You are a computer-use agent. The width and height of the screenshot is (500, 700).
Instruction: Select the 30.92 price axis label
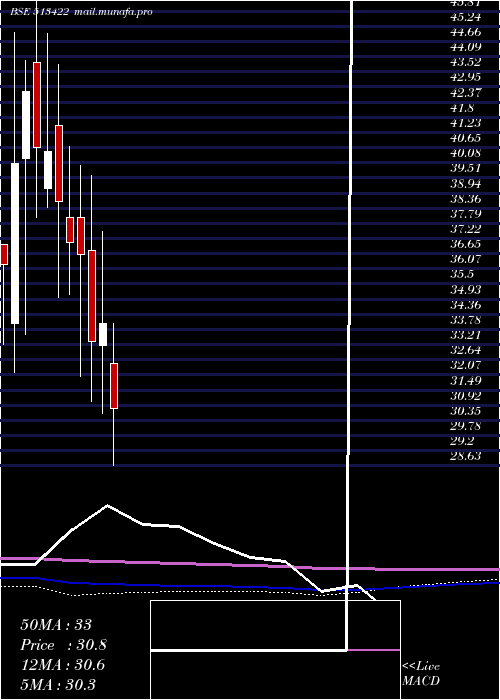click(466, 396)
